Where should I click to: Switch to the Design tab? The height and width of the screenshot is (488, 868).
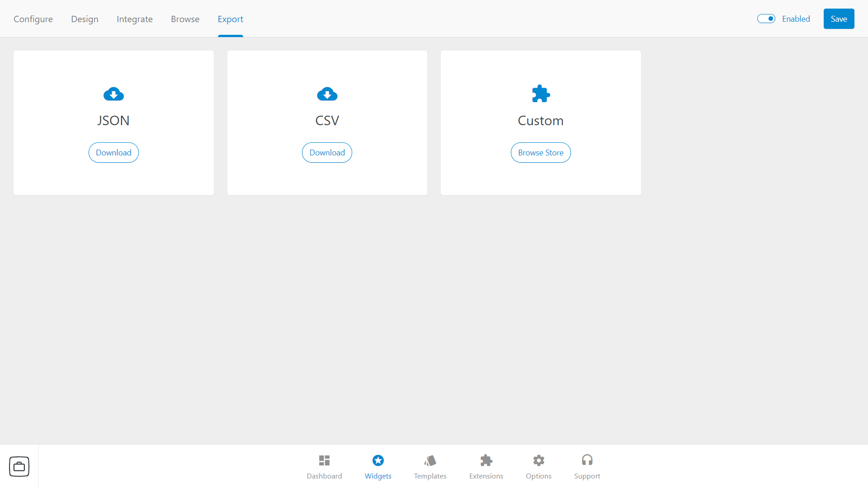point(85,19)
